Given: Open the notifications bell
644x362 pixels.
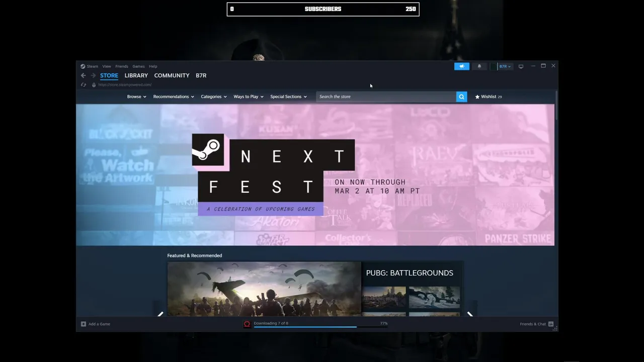Looking at the screenshot, I should click(479, 66).
